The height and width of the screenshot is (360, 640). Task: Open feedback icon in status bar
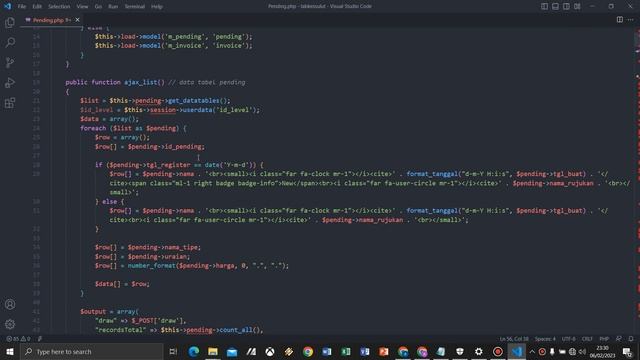[619, 339]
